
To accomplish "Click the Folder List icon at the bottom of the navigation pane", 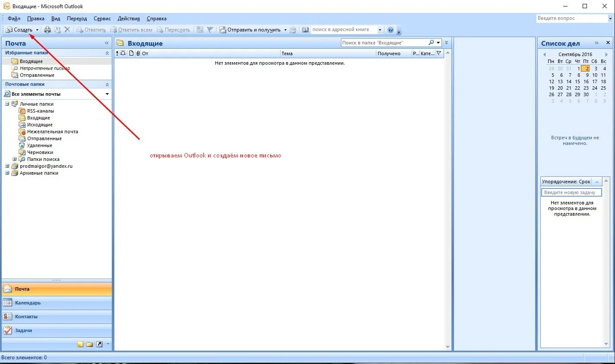I will tap(90, 344).
